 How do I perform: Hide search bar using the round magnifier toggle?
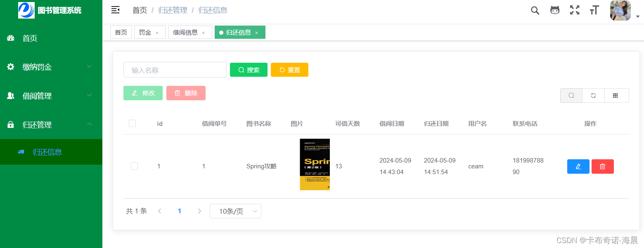[571, 95]
